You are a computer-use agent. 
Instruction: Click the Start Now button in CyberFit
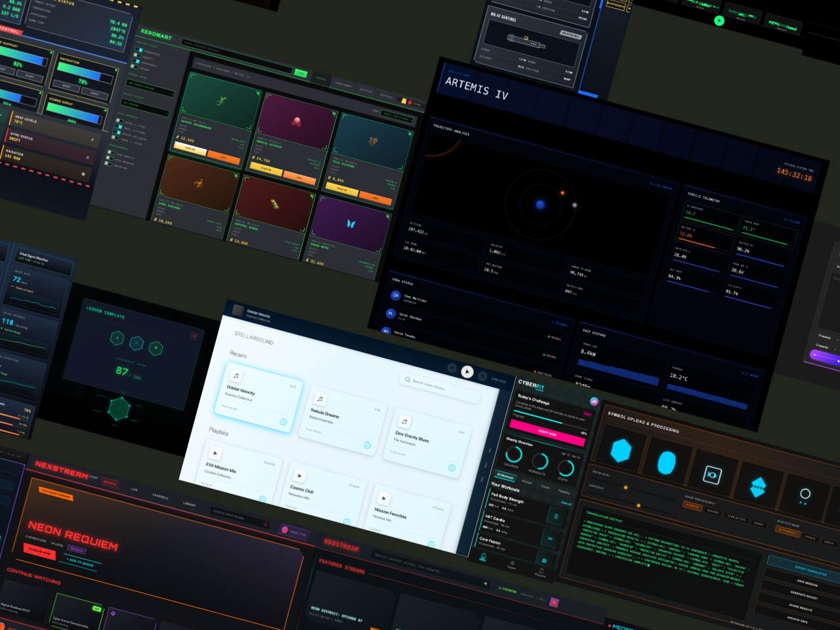[x=547, y=433]
